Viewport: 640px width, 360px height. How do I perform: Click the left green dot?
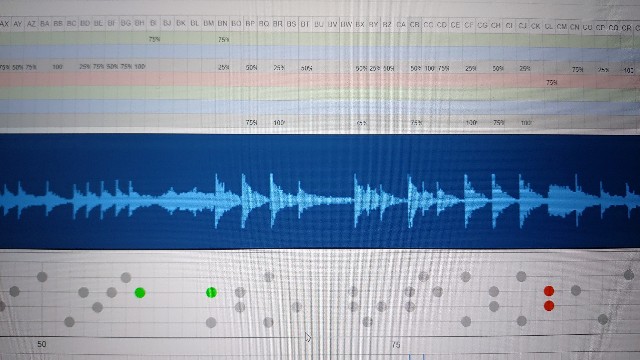tap(140, 293)
